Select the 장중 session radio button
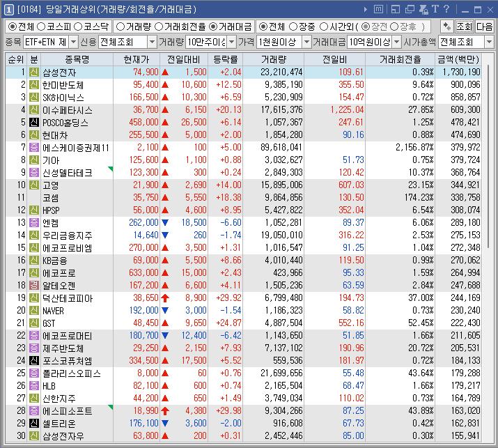 pyautogui.click(x=293, y=26)
